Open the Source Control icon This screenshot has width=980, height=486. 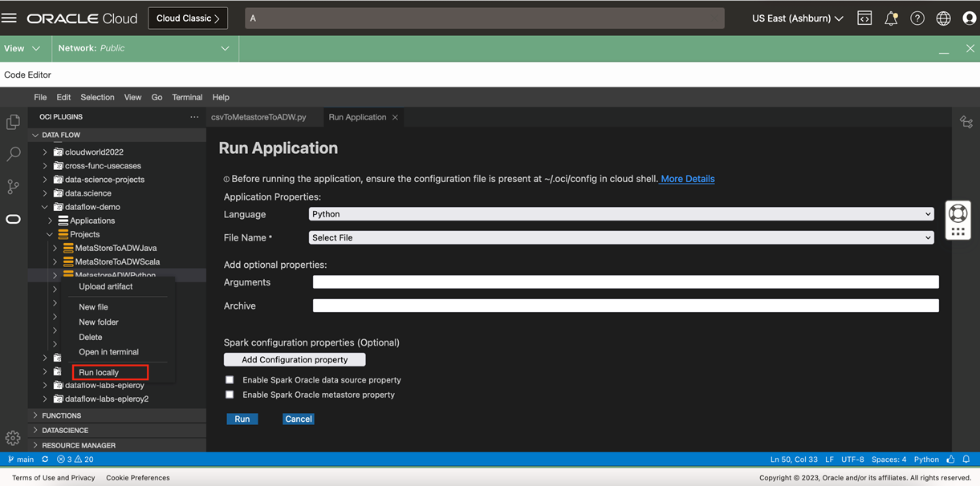pos(12,186)
